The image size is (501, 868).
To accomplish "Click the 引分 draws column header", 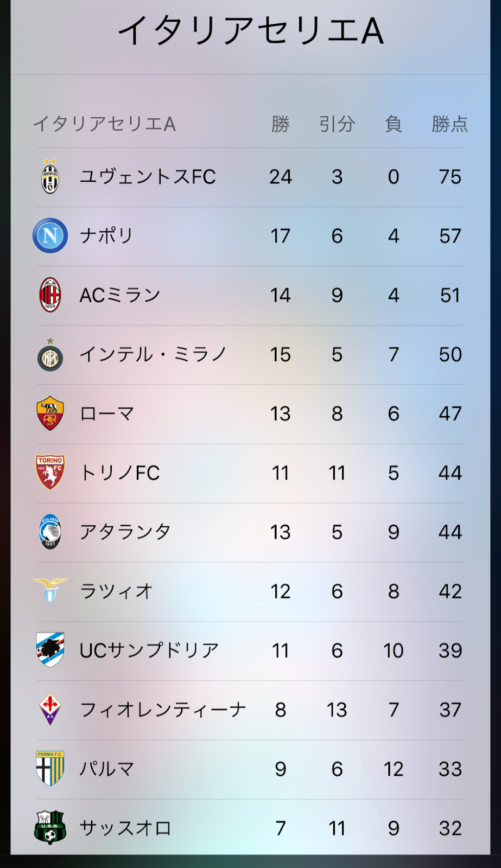I will 338,124.
